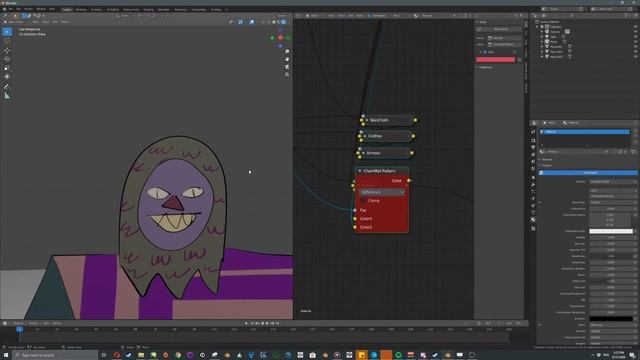Select the Scale tool
640x360 pixels.
[x=7, y=68]
